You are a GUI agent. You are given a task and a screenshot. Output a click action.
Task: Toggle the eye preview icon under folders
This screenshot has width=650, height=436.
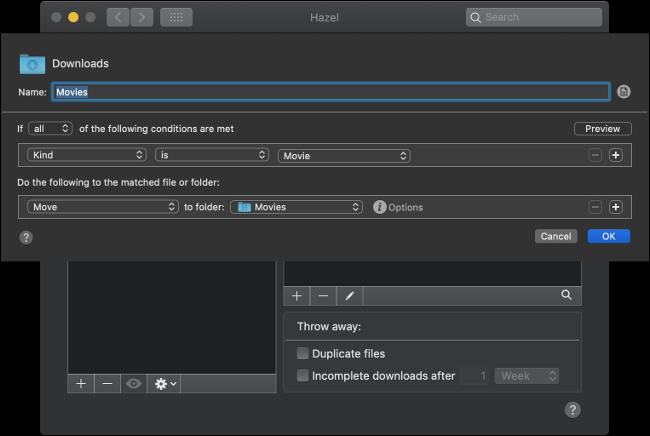click(x=134, y=384)
